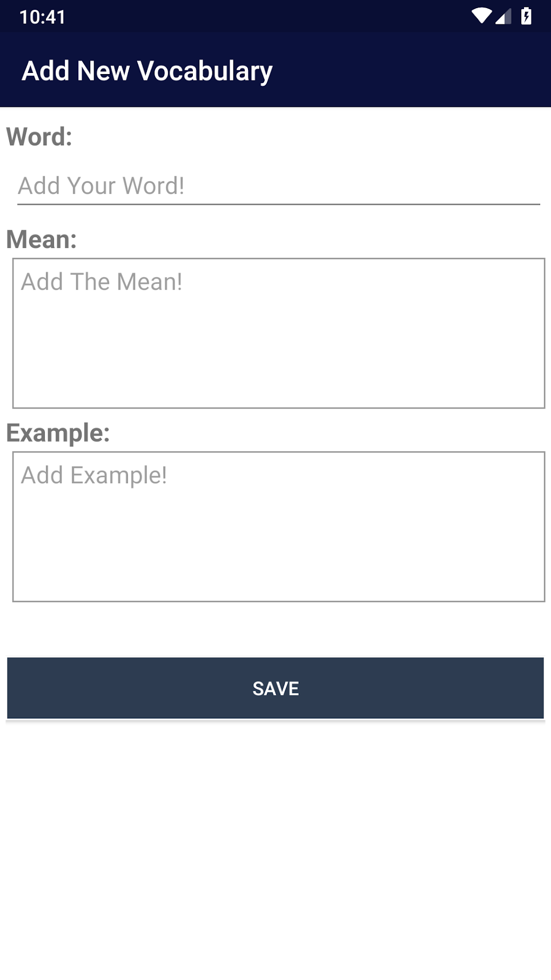Focus the Add Example! text box
The width and height of the screenshot is (551, 980).
pos(279,526)
